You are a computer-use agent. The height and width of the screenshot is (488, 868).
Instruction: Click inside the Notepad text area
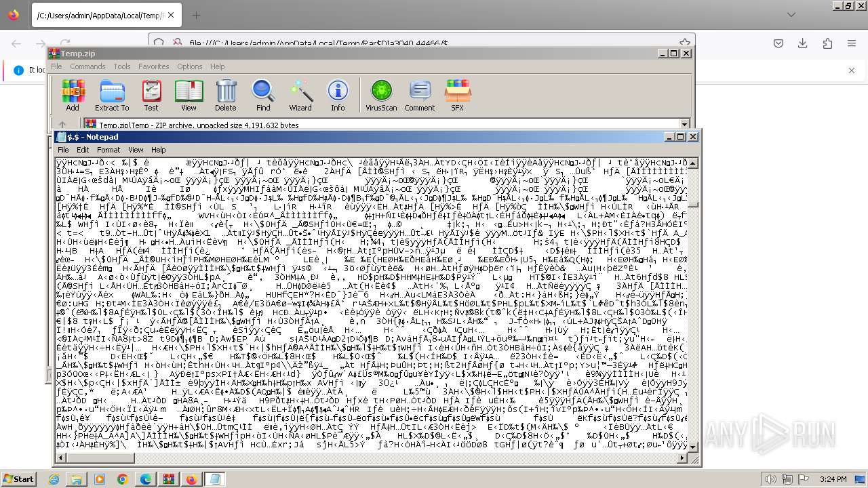[x=372, y=305]
